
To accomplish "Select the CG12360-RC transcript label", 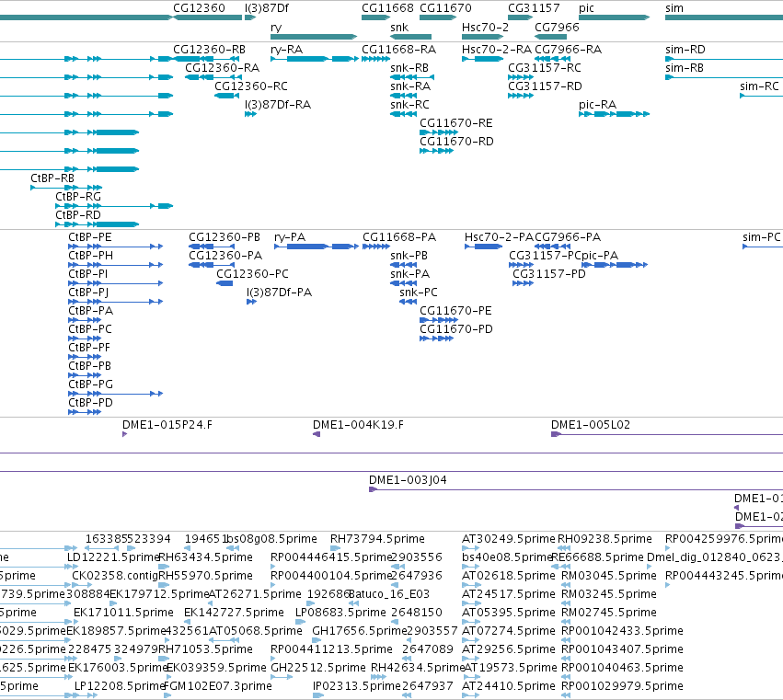I will (251, 86).
